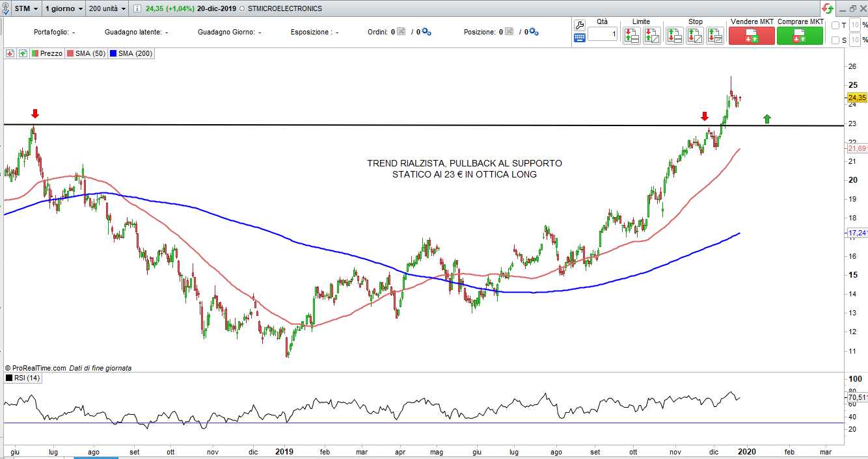Open the gear settings next to Ordini

tap(426, 32)
